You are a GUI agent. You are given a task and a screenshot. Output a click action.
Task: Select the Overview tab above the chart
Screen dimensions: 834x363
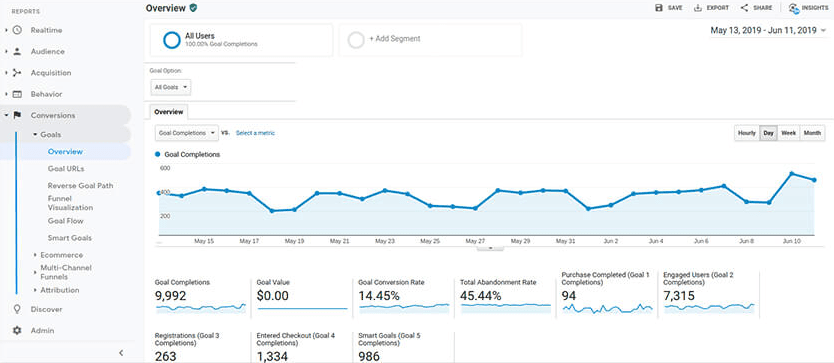[169, 112]
